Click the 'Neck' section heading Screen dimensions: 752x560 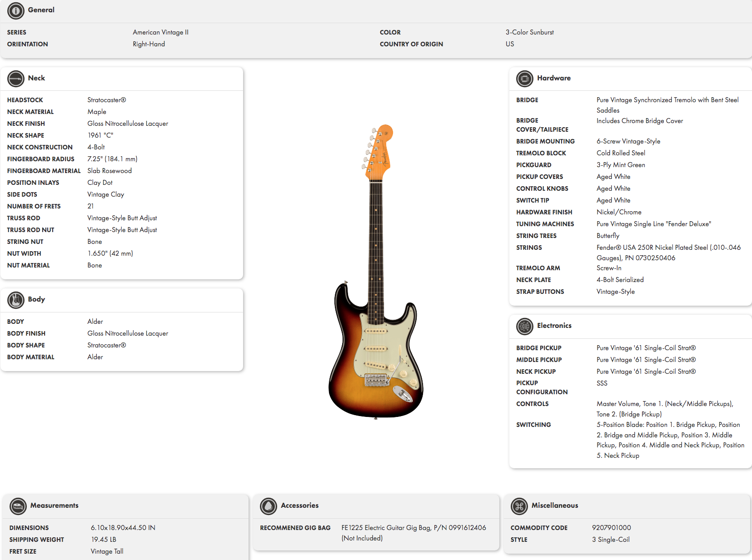[36, 78]
